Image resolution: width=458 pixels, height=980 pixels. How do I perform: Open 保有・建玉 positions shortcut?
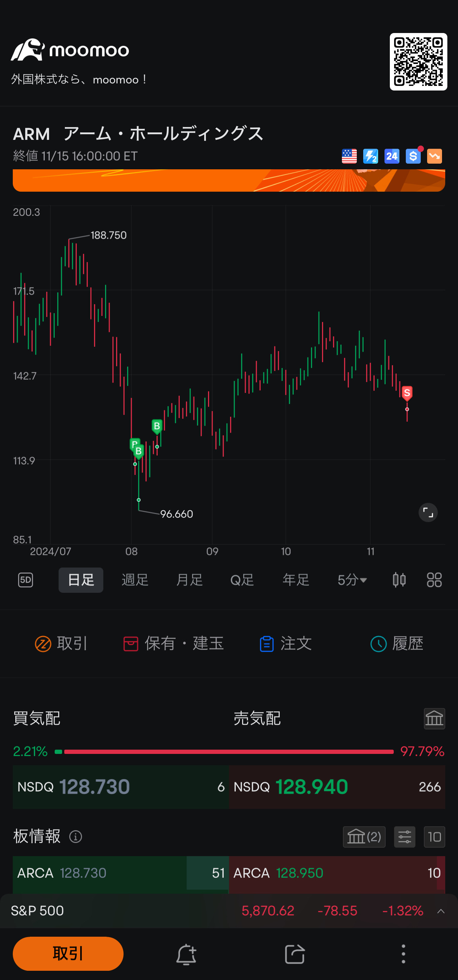pos(174,644)
